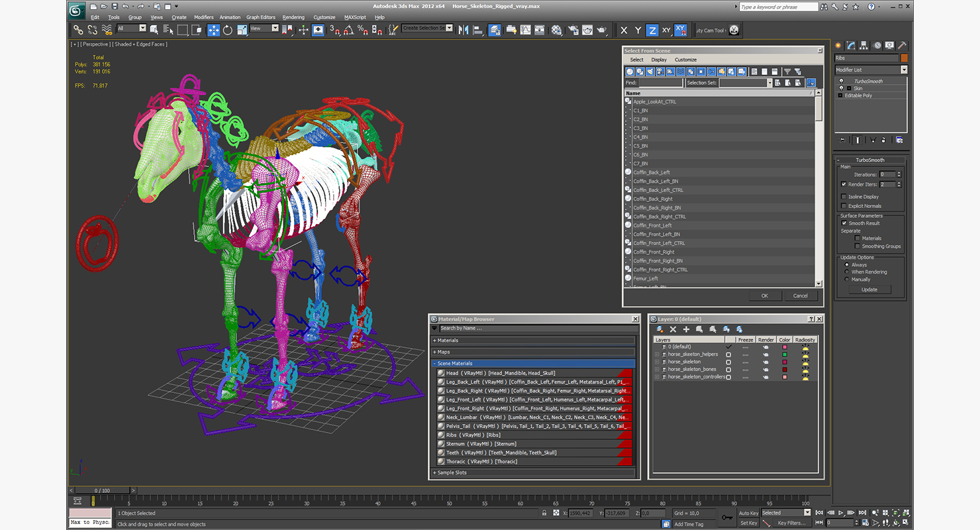Open the Modifier List dropdown
This screenshot has height=530, width=980.
pyautogui.click(x=904, y=70)
